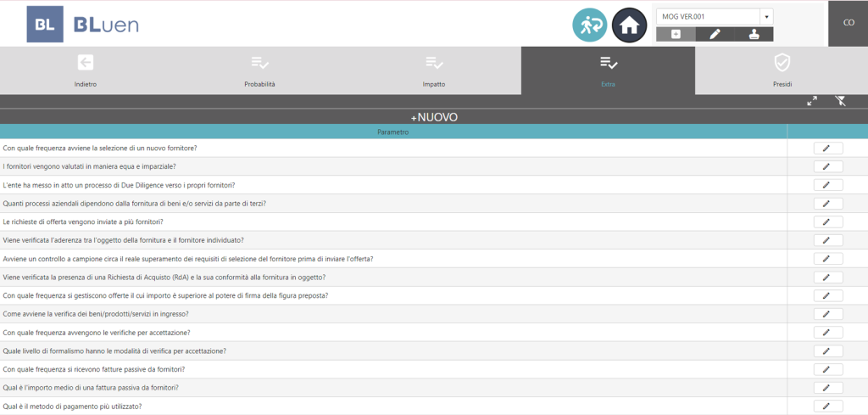Viewport: 868px width, 415px height.
Task: Edit 'superiore al potere di firma' row
Action: click(x=828, y=295)
